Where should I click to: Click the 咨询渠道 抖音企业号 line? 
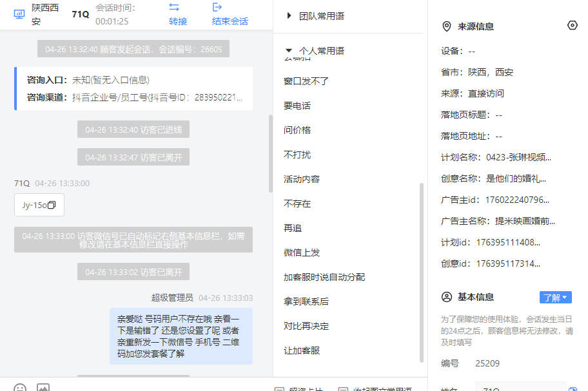135,97
